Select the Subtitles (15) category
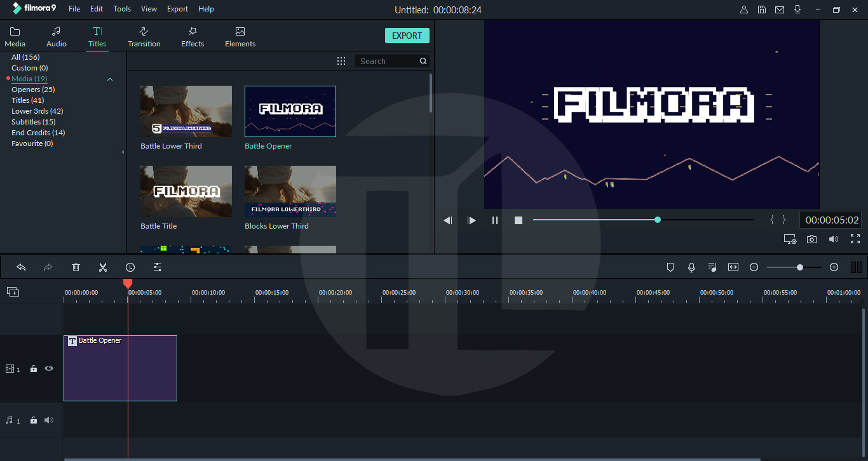The width and height of the screenshot is (868, 461). (x=33, y=122)
